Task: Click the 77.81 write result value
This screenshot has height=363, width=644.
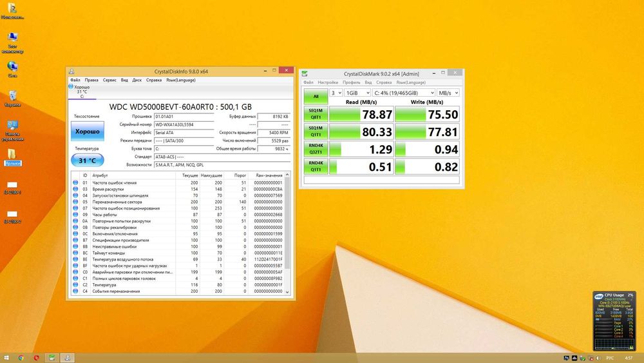Action: point(427,132)
